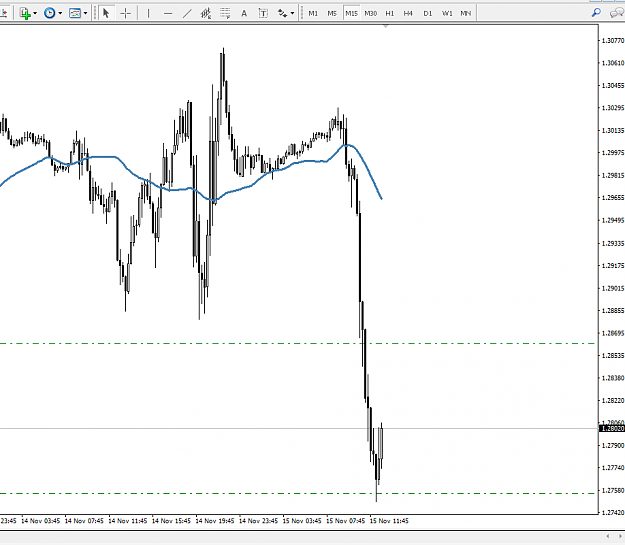The image size is (625, 545).
Task: Click price scale value 1.29175
Action: tap(613, 265)
